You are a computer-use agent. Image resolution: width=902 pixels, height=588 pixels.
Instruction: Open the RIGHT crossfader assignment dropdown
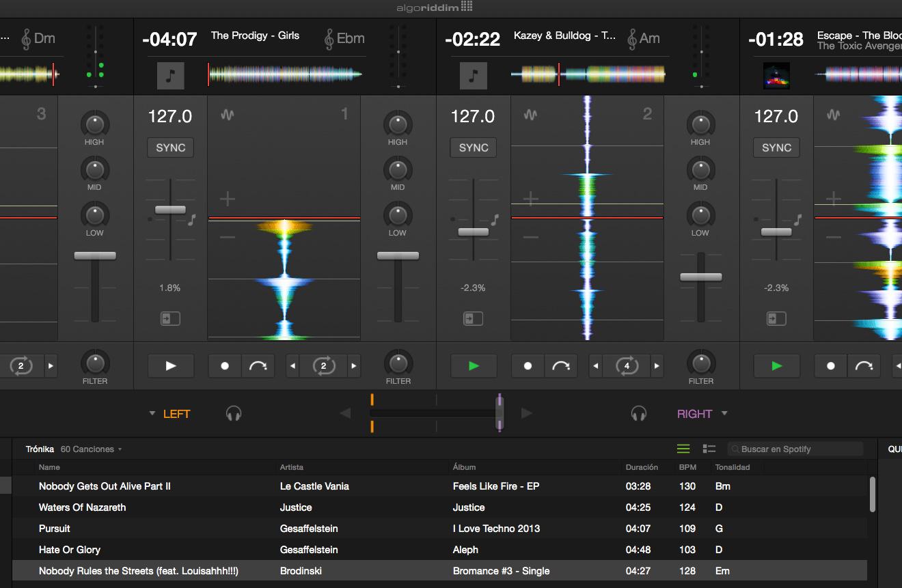click(x=702, y=414)
